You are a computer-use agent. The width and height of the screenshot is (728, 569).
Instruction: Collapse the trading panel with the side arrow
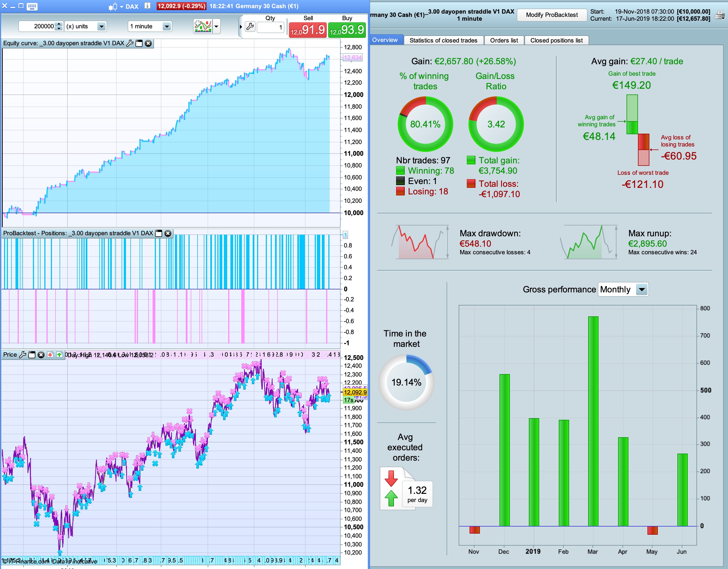click(241, 27)
